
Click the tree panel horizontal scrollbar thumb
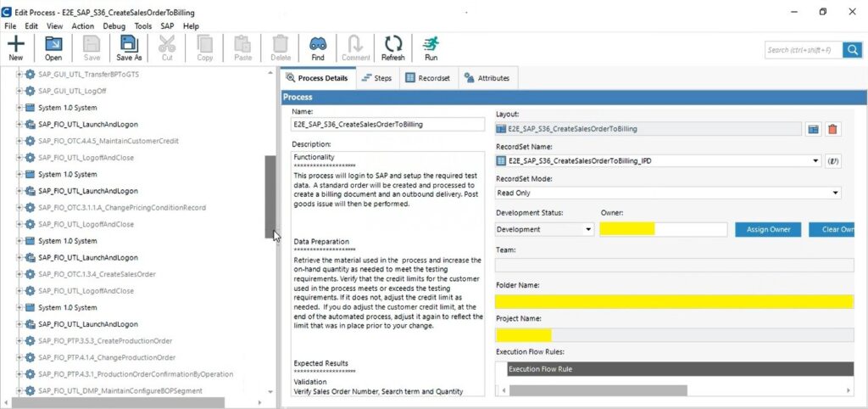point(118,402)
